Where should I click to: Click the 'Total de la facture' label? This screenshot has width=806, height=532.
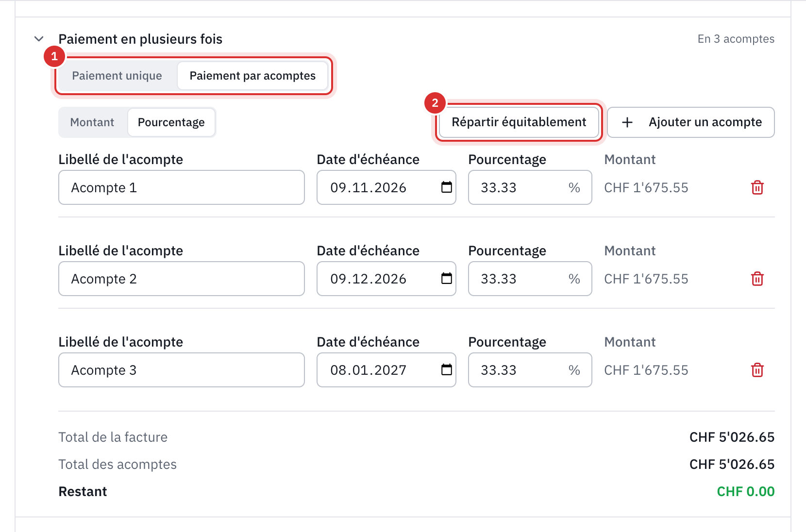[113, 437]
